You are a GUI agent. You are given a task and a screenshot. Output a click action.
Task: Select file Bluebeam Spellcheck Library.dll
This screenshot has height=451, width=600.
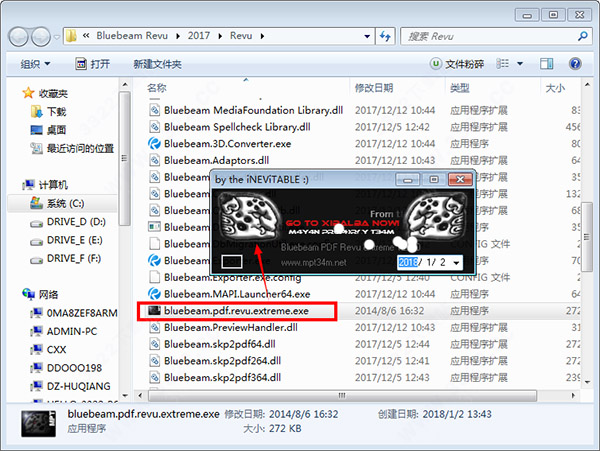[237, 127]
